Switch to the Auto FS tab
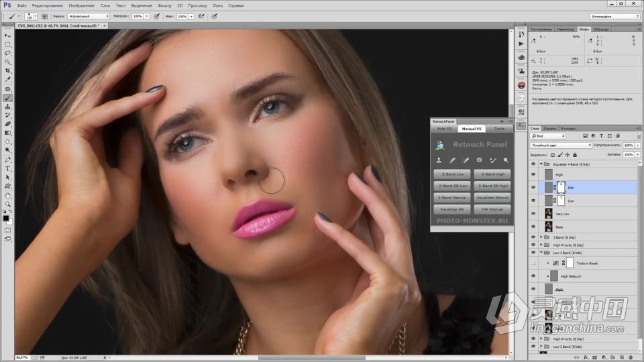The image size is (644, 362). click(x=444, y=128)
